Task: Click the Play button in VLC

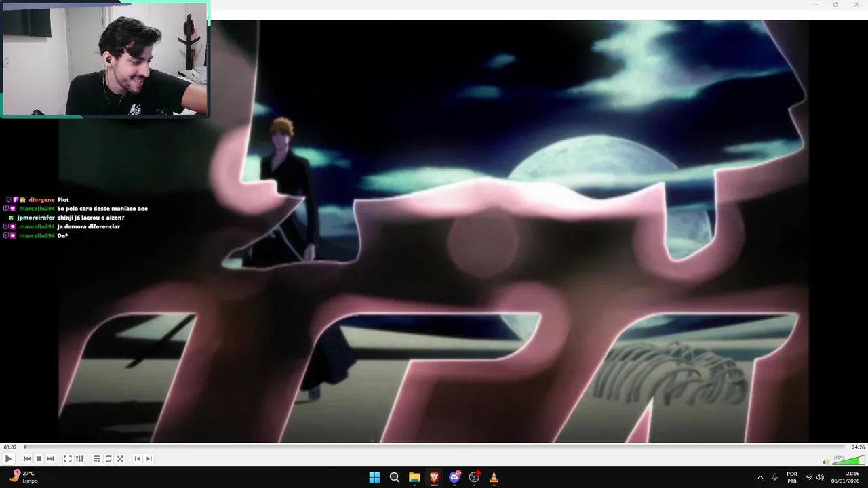Action: [x=9, y=459]
